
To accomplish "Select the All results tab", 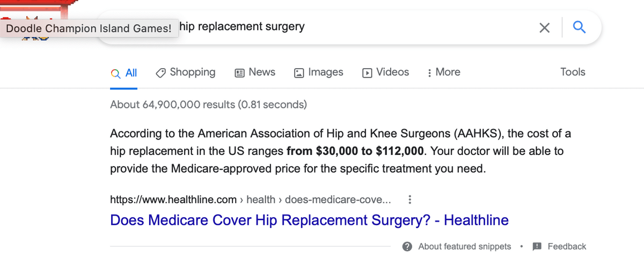I will tap(124, 73).
